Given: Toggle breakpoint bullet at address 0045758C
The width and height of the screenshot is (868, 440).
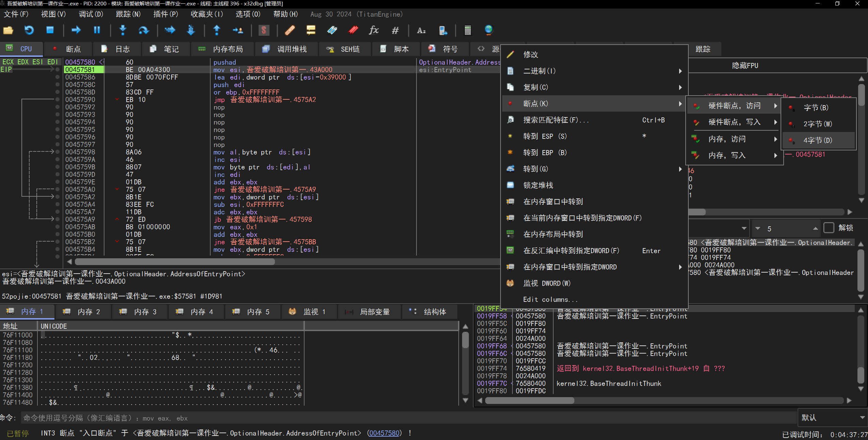Looking at the screenshot, I should 58,85.
